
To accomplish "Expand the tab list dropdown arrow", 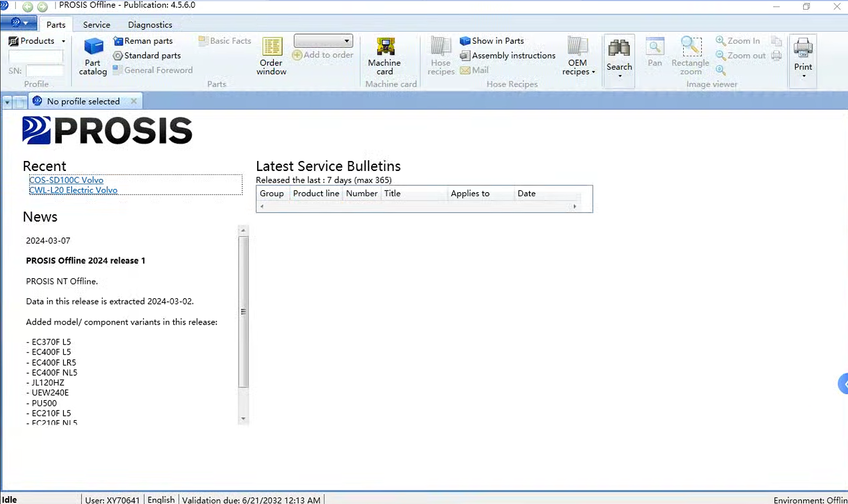I will (x=7, y=102).
